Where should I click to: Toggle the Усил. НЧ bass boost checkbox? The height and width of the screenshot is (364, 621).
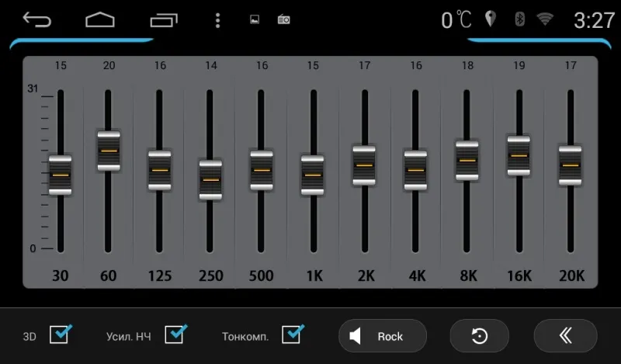176,335
